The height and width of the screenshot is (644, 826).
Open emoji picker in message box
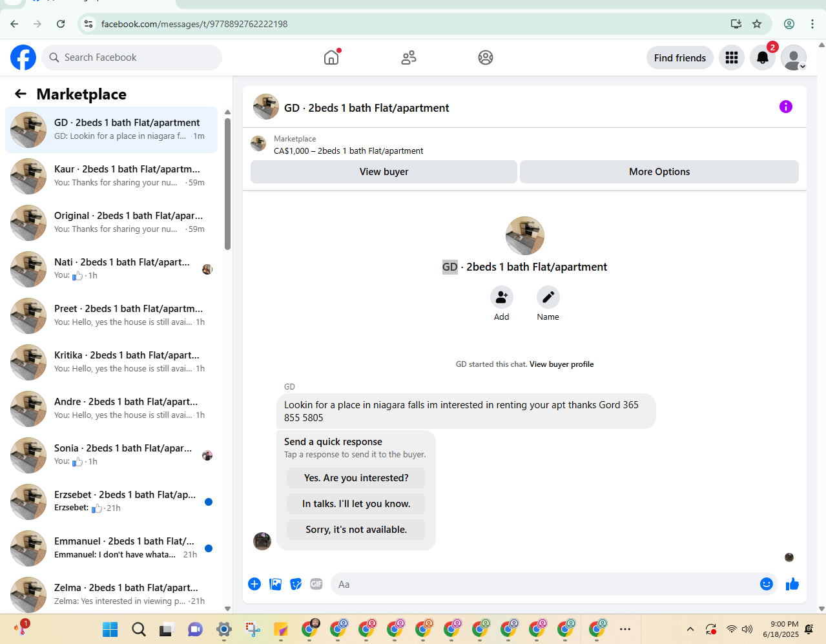[767, 584]
